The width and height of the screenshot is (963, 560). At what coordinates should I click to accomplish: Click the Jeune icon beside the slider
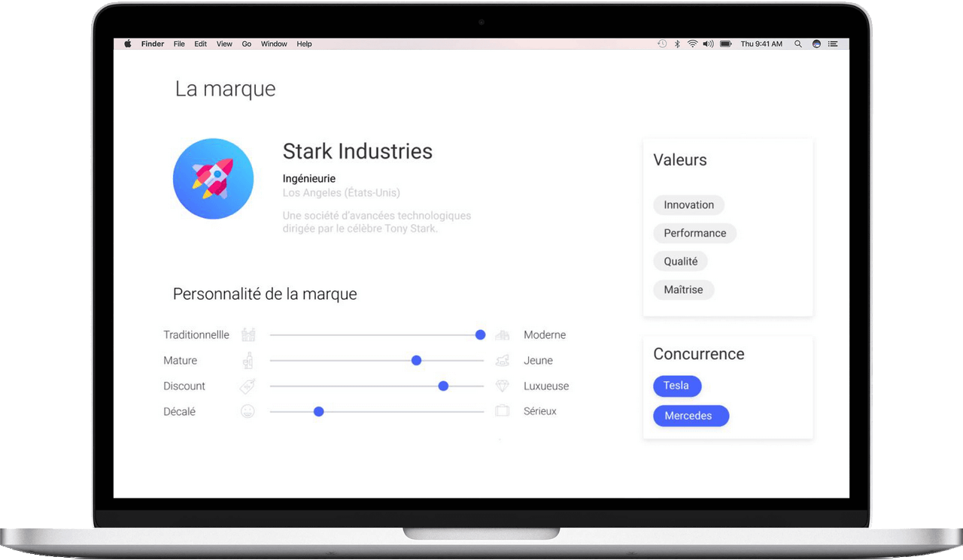click(502, 361)
